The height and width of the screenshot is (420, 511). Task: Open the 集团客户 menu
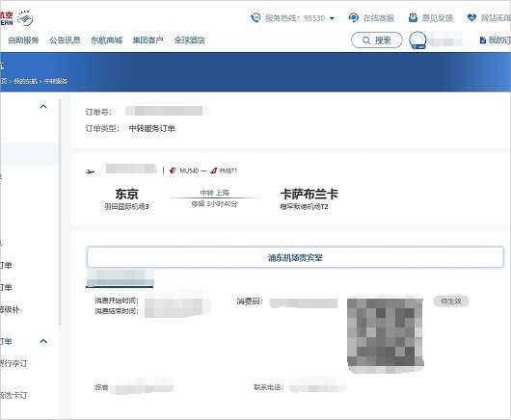[148, 40]
